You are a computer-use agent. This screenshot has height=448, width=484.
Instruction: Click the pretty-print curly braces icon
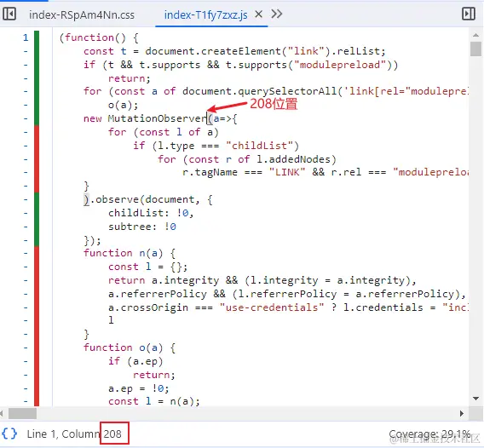[x=9, y=434]
